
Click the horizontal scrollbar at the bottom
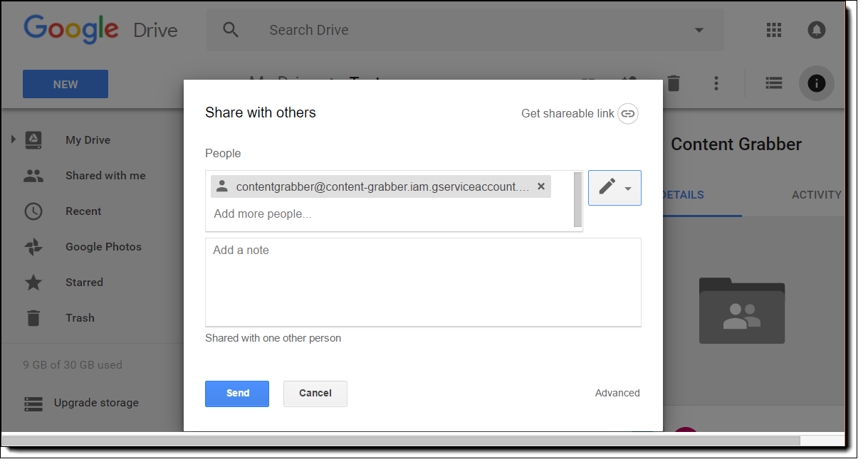401,441
